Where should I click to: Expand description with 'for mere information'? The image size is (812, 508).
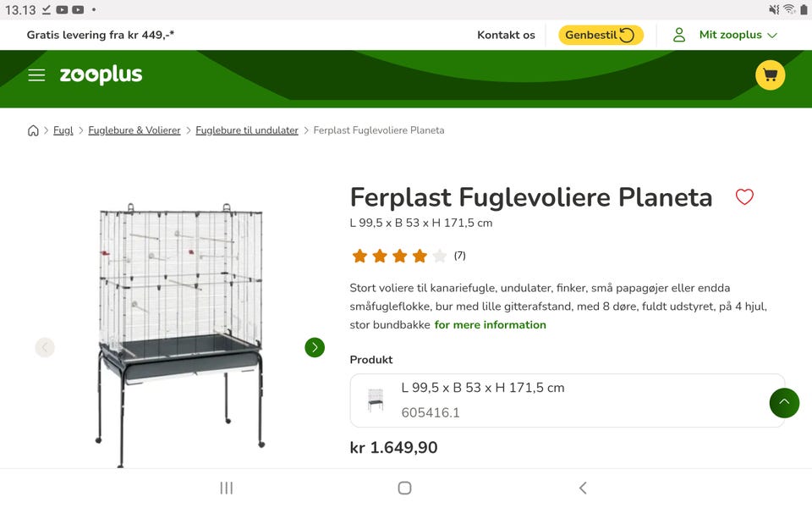pos(491,325)
